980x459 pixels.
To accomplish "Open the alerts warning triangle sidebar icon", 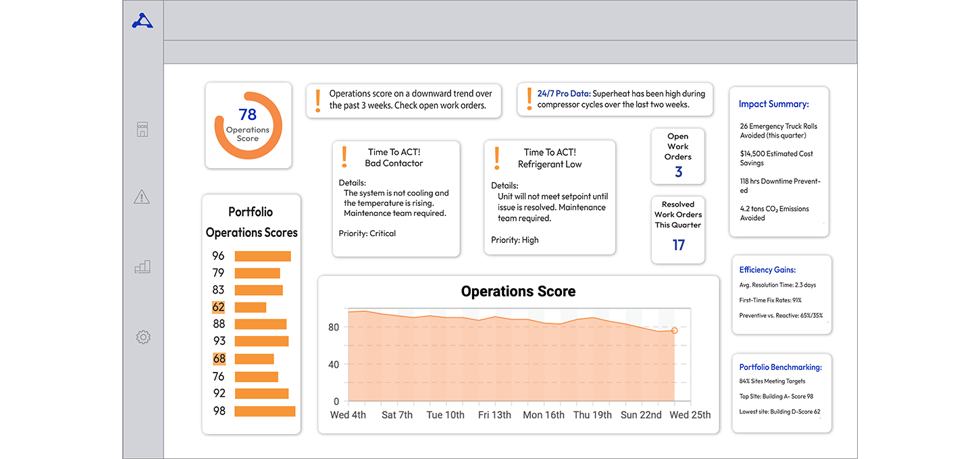I will [142, 197].
